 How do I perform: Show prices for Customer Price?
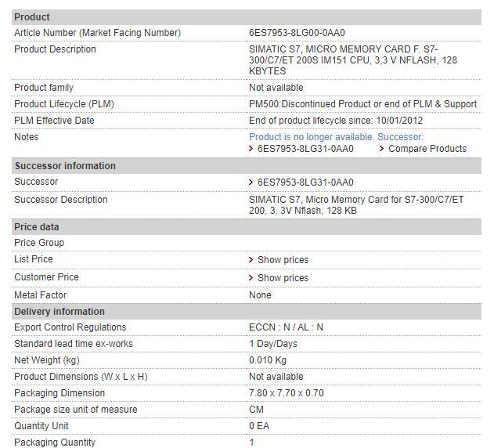pyautogui.click(x=283, y=278)
